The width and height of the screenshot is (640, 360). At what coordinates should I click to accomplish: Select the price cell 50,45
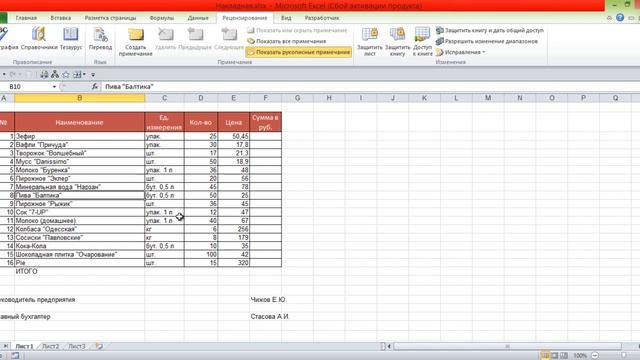[x=233, y=136]
